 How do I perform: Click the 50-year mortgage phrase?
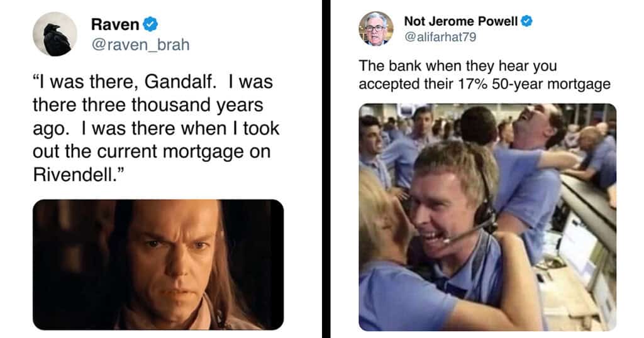(551, 84)
